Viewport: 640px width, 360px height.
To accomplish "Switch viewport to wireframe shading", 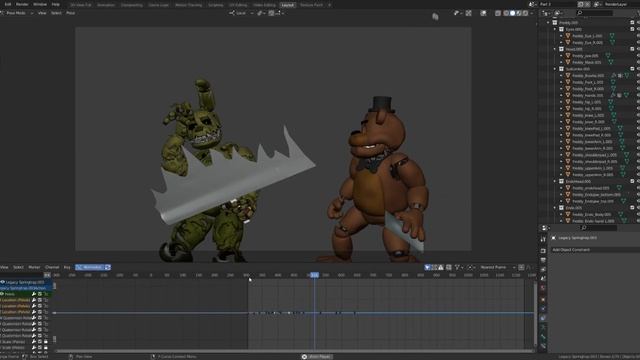I will click(506, 13).
